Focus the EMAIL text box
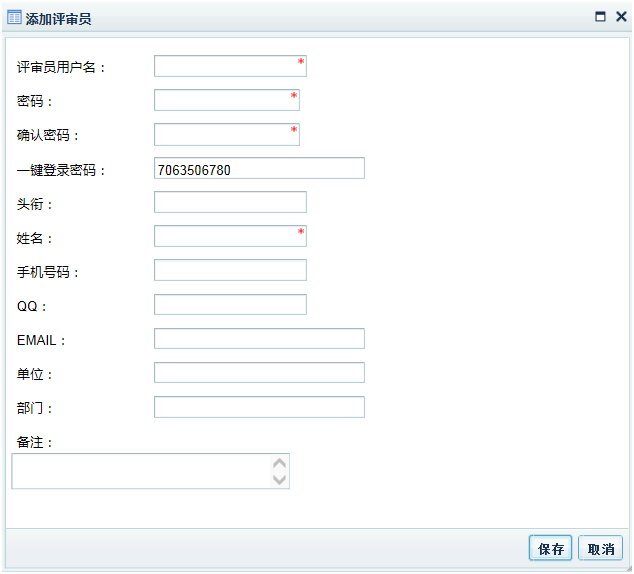 tap(259, 339)
